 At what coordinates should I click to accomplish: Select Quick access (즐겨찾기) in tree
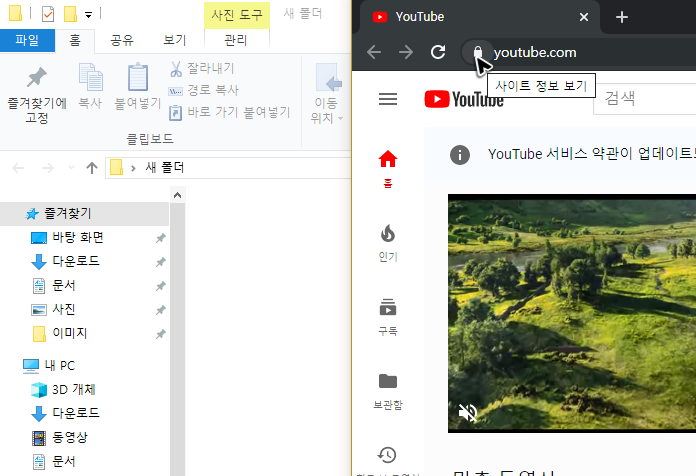click(x=84, y=214)
